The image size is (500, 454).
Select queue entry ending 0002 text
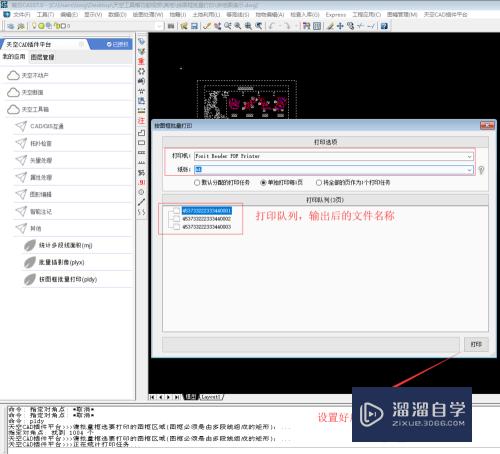[207, 219]
